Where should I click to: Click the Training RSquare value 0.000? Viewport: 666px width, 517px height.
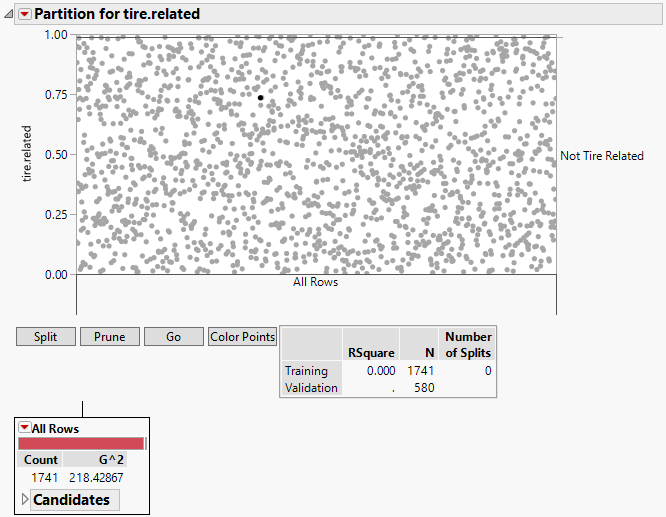pos(381,371)
